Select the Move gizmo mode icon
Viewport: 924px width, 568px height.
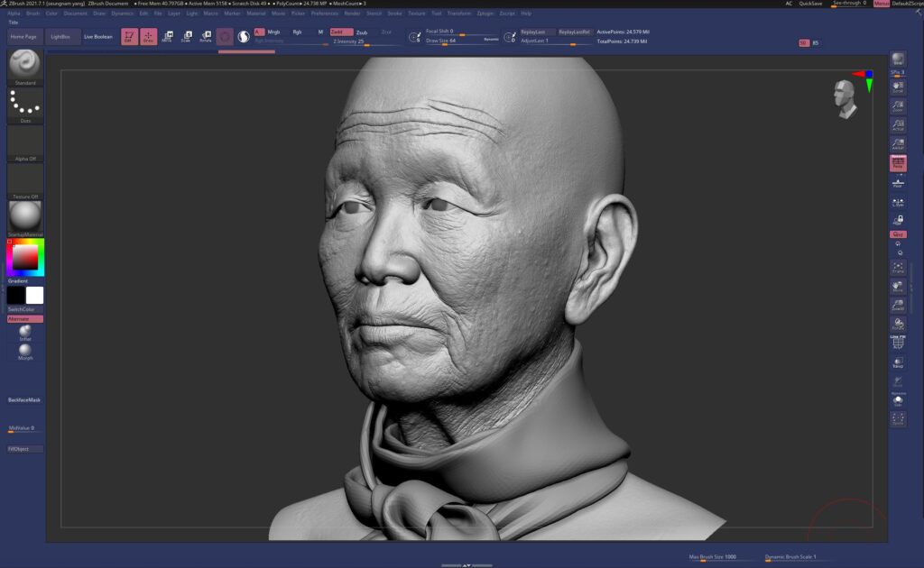tap(167, 36)
